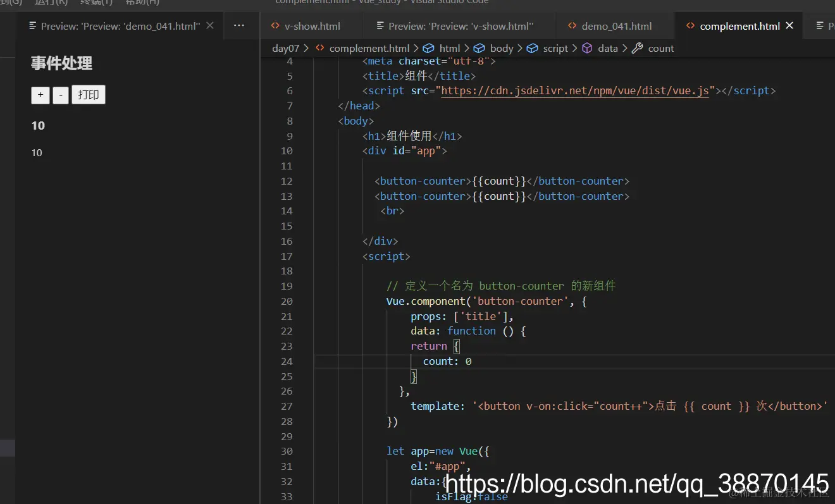This screenshot has height=504, width=835.
Task: Click the demo_041.html tab file icon
Action: pos(572,26)
